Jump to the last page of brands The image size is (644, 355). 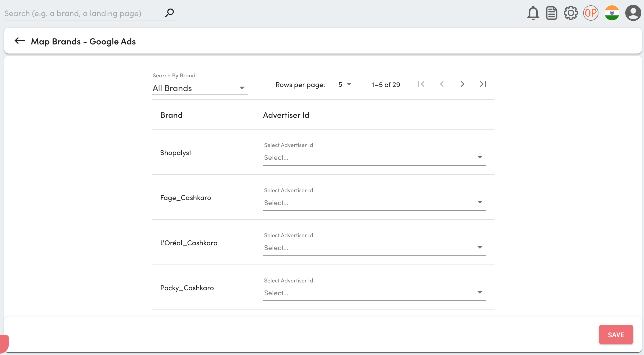483,84
